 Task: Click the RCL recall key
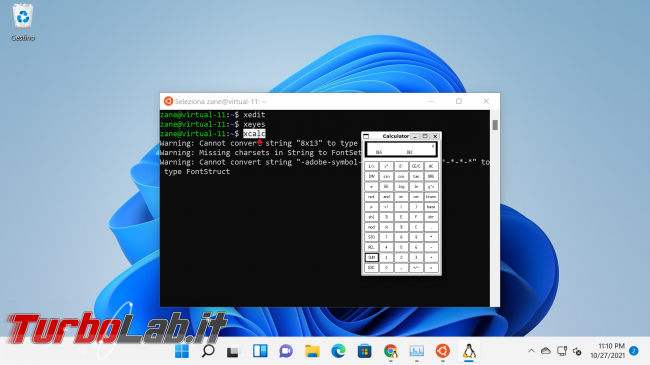click(371, 247)
